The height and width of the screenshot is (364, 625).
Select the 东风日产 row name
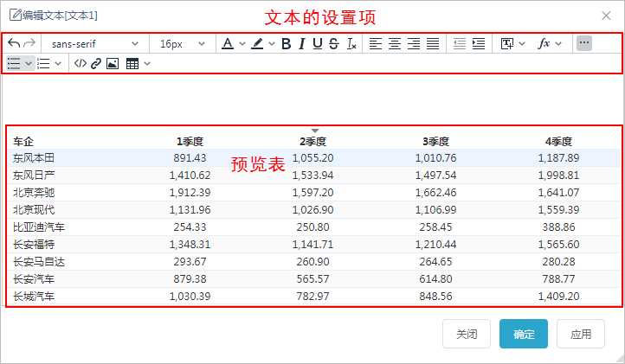34,176
